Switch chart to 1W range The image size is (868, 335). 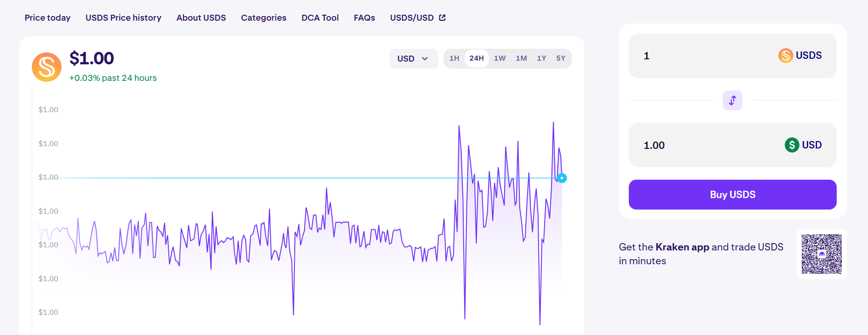pos(500,58)
